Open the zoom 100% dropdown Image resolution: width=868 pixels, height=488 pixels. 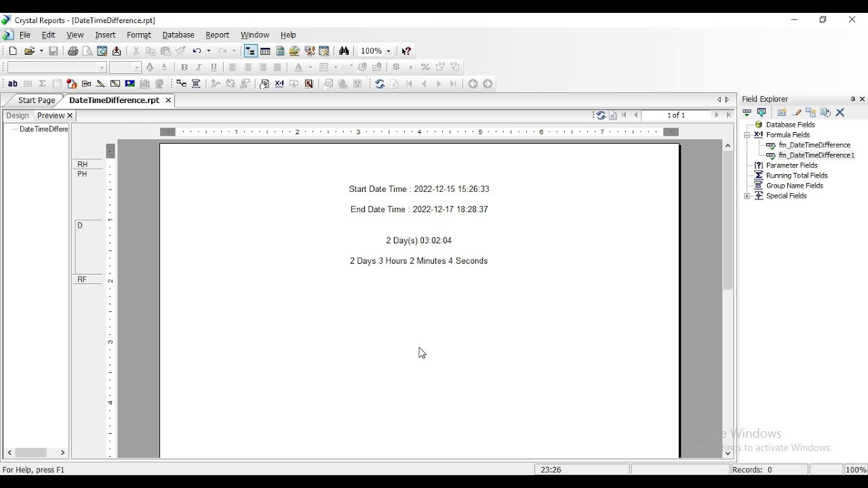(x=389, y=51)
